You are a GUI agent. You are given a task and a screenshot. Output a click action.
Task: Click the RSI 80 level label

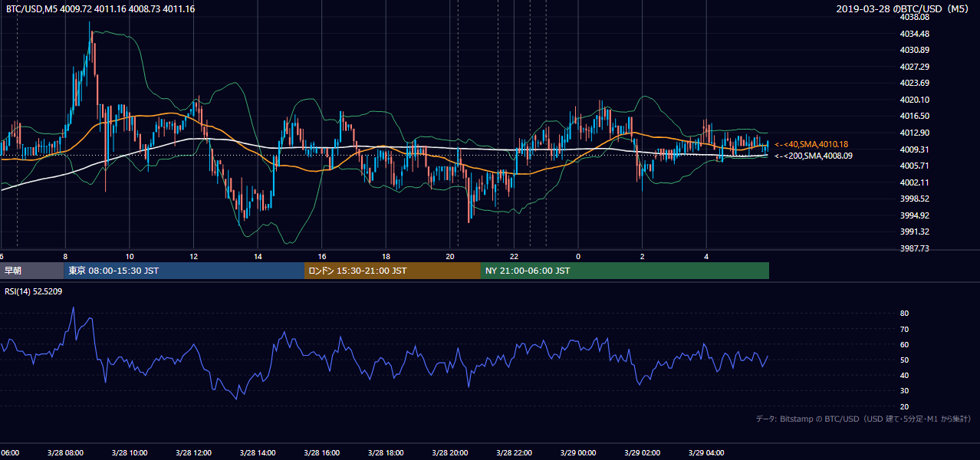coord(904,314)
